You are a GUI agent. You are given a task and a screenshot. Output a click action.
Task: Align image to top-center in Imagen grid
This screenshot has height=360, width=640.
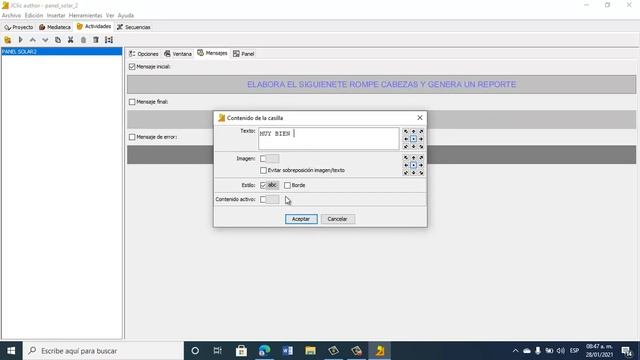pyautogui.click(x=413, y=158)
